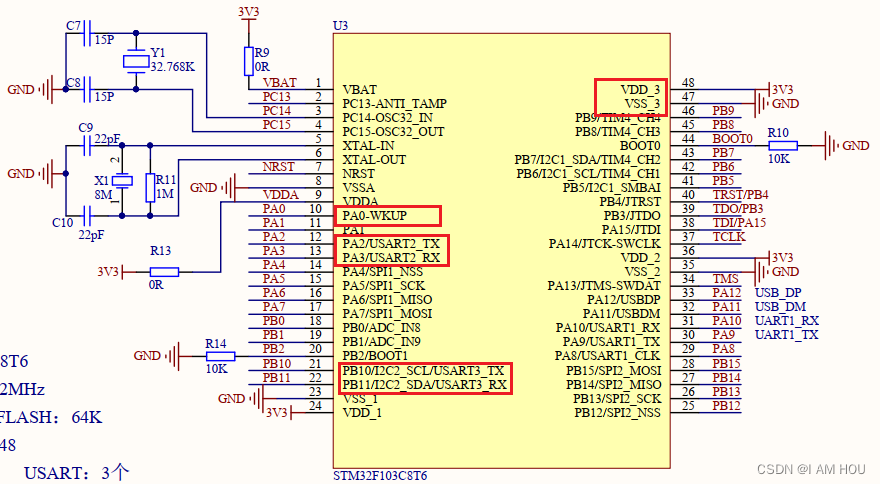Select the R13 0R resistor symbol
The height and width of the screenshot is (484, 880).
(x=164, y=272)
